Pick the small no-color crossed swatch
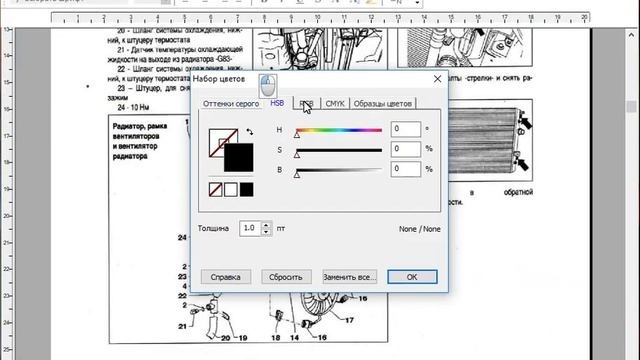Image resolution: width=640 pixels, height=360 pixels. [x=216, y=189]
